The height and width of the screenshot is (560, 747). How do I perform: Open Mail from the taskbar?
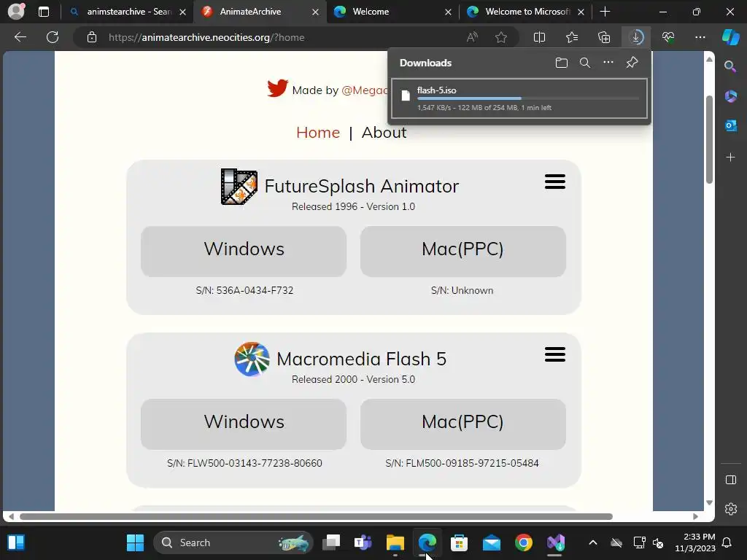tap(491, 542)
